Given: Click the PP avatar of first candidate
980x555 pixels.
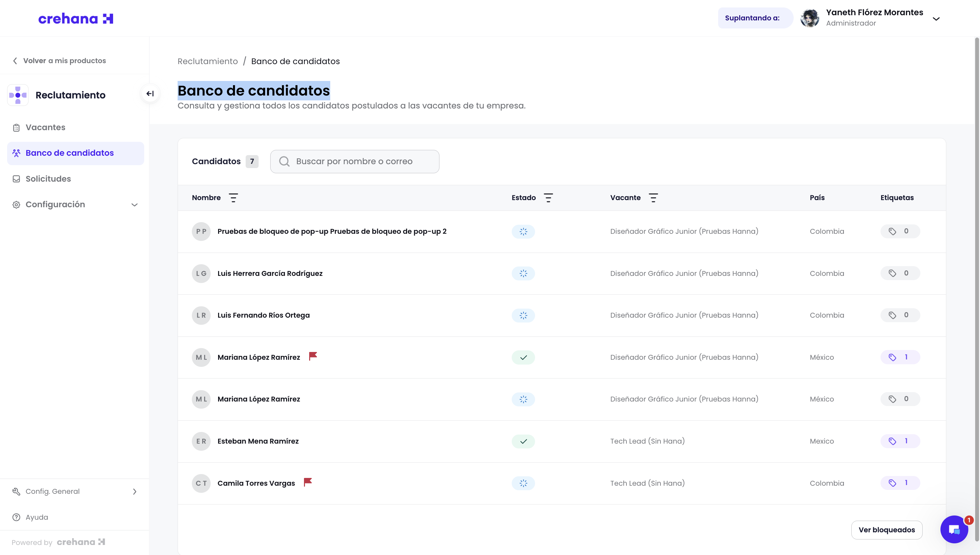Looking at the screenshot, I should 201,232.
